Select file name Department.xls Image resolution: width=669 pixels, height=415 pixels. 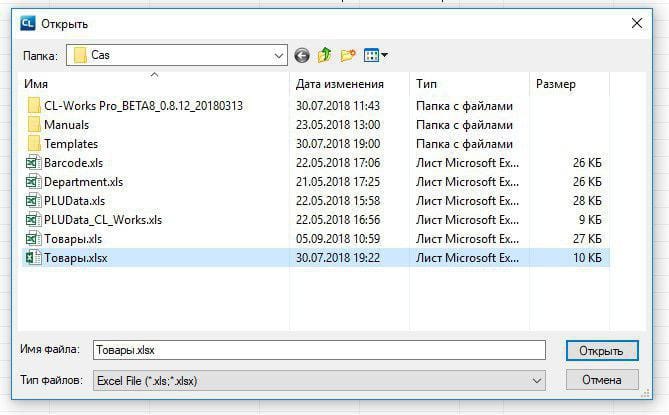click(x=84, y=182)
